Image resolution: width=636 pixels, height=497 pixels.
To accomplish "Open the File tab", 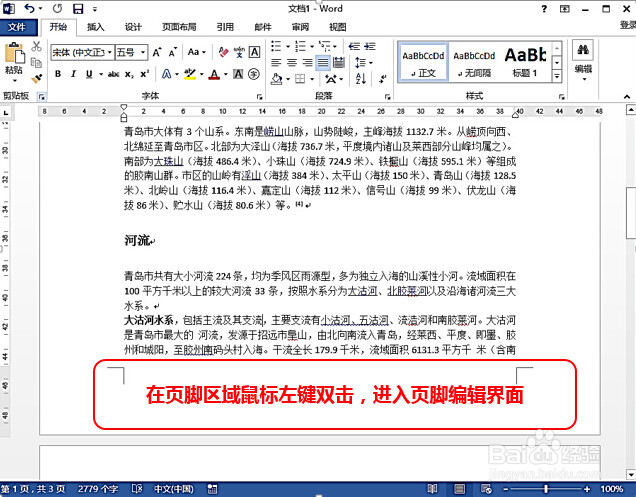I will click(17, 27).
